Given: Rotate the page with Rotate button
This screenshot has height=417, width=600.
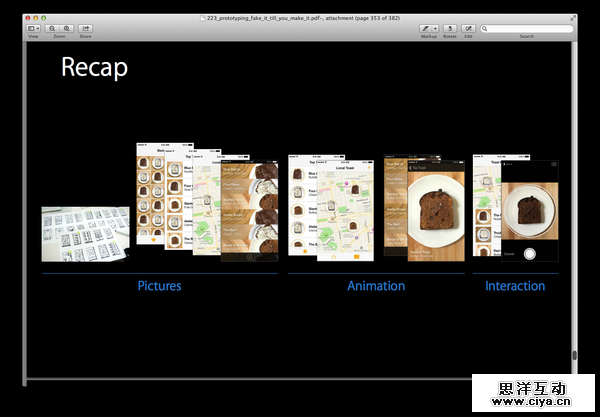Looking at the screenshot, I should click(450, 28).
